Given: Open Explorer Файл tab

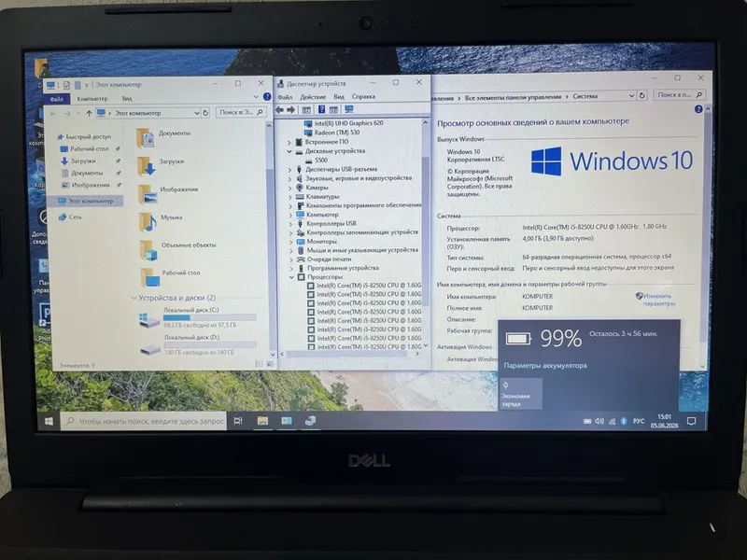Looking at the screenshot, I should [x=57, y=99].
